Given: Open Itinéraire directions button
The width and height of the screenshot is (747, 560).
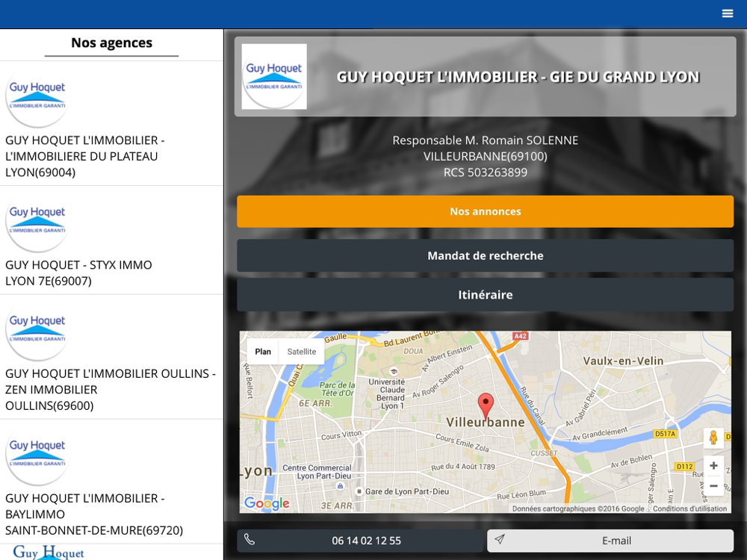Looking at the screenshot, I should pos(485,295).
